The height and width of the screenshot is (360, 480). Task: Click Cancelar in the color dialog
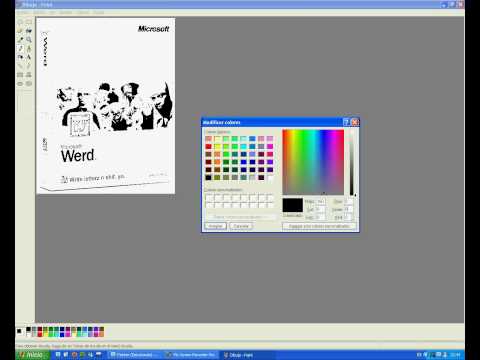click(x=241, y=226)
